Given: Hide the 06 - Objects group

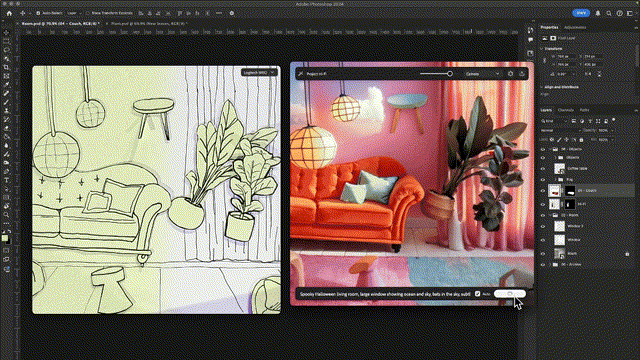Looking at the screenshot, I should 543,149.
